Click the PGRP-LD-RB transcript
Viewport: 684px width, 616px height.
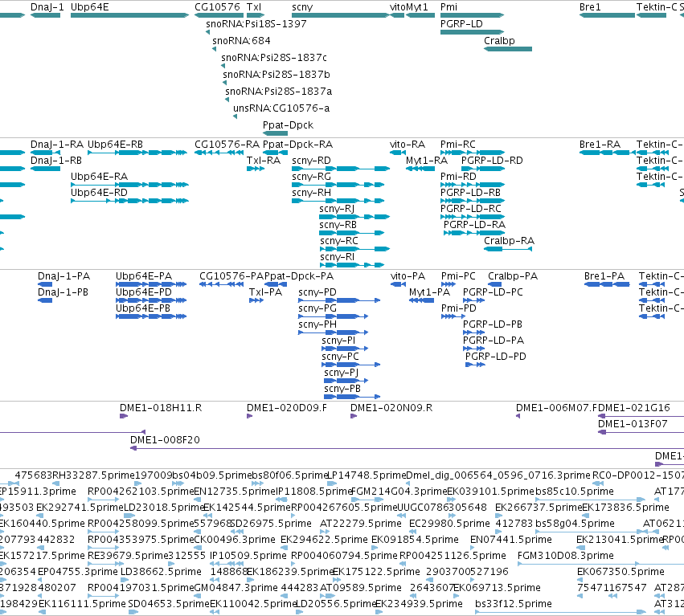(x=473, y=201)
